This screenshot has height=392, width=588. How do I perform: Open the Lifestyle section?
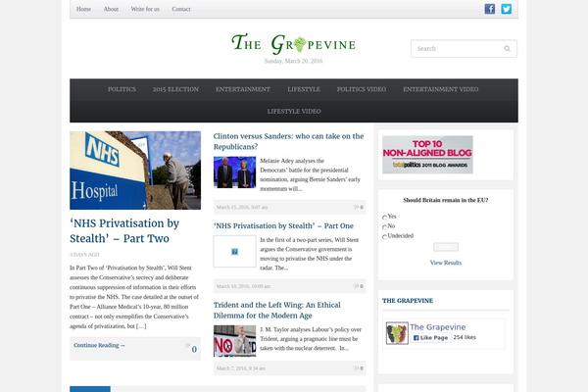coord(304,89)
